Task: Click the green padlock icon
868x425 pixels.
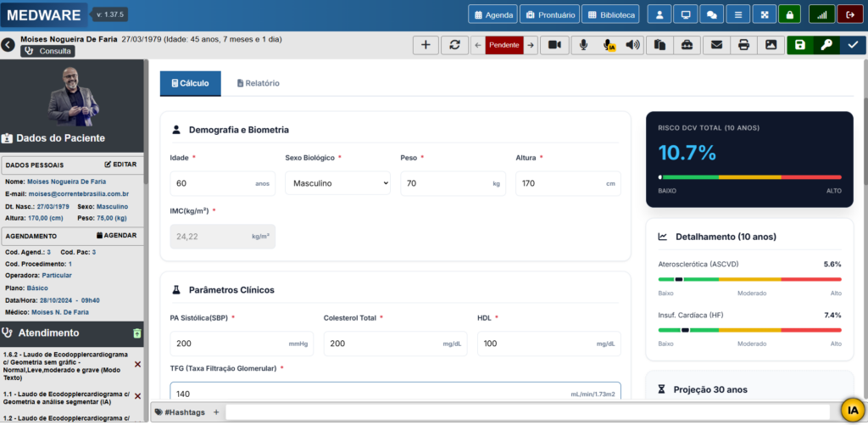Action: (x=789, y=14)
